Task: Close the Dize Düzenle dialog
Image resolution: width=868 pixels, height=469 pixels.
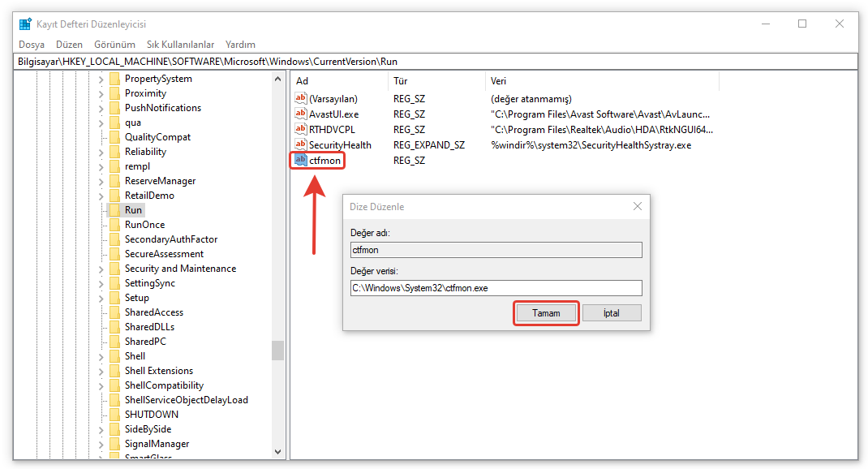Action: coord(638,206)
